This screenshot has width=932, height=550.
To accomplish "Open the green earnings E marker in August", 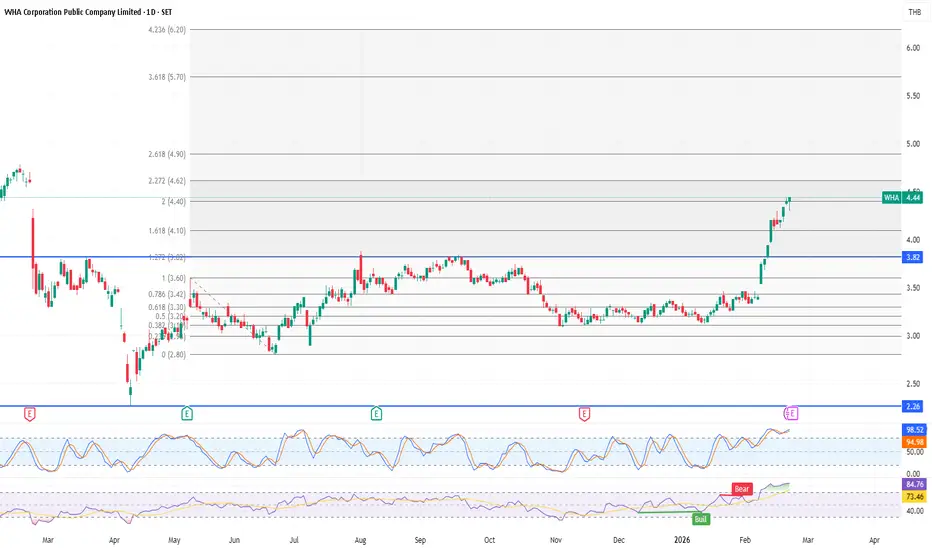I will point(376,414).
